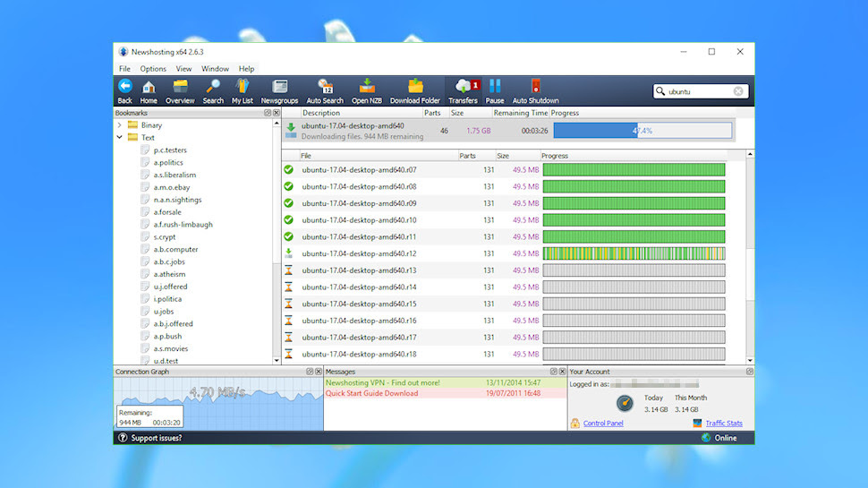Launch Auto Search from toolbar
This screenshot has width=868, height=488.
pos(325,90)
